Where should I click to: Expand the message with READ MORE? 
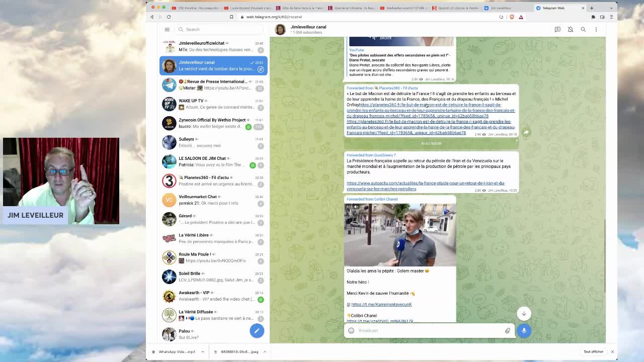[x=431, y=144]
